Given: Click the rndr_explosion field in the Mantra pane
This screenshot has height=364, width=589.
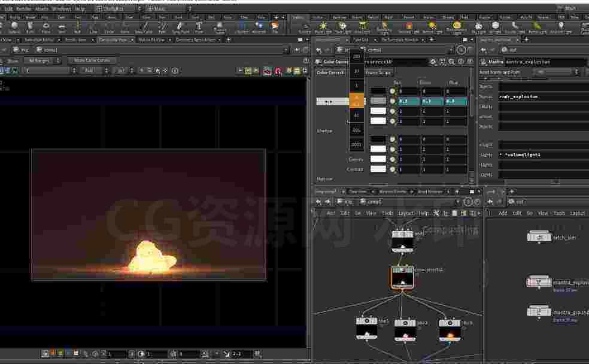Looking at the screenshot, I should click(543, 97).
